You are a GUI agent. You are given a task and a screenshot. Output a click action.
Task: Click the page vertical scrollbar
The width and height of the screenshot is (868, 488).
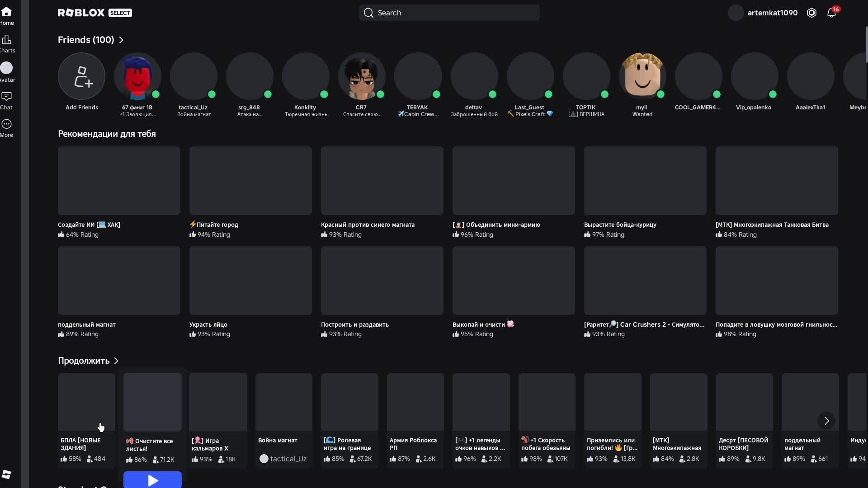(x=866, y=45)
